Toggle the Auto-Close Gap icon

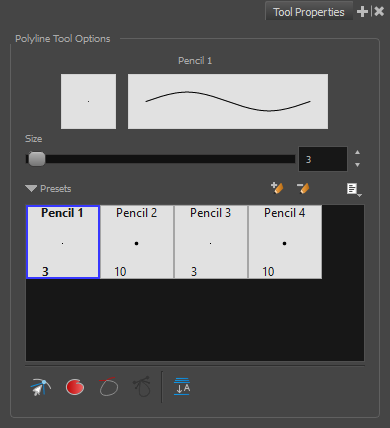109,387
